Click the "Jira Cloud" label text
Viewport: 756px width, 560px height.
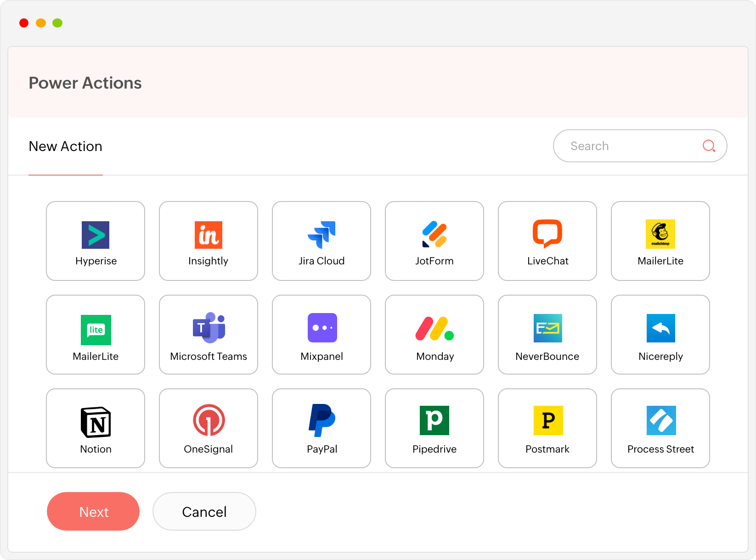tap(322, 261)
